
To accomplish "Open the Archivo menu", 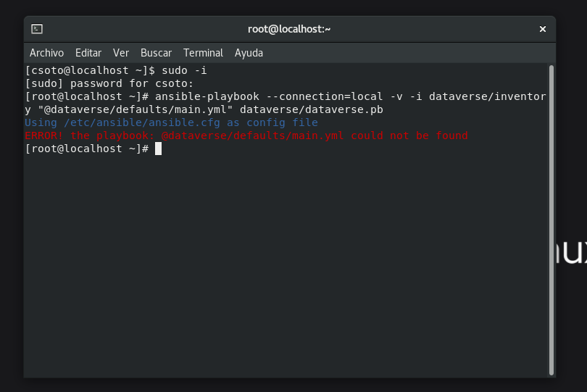I will click(46, 53).
